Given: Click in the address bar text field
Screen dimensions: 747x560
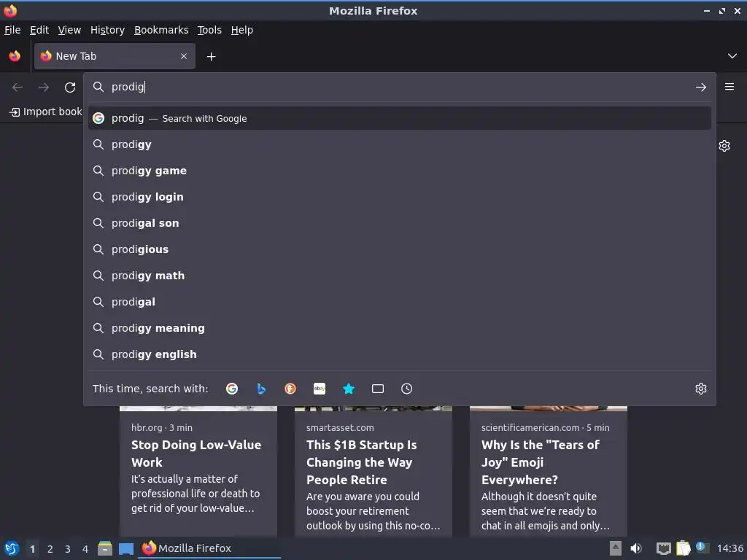Looking at the screenshot, I should 398,87.
